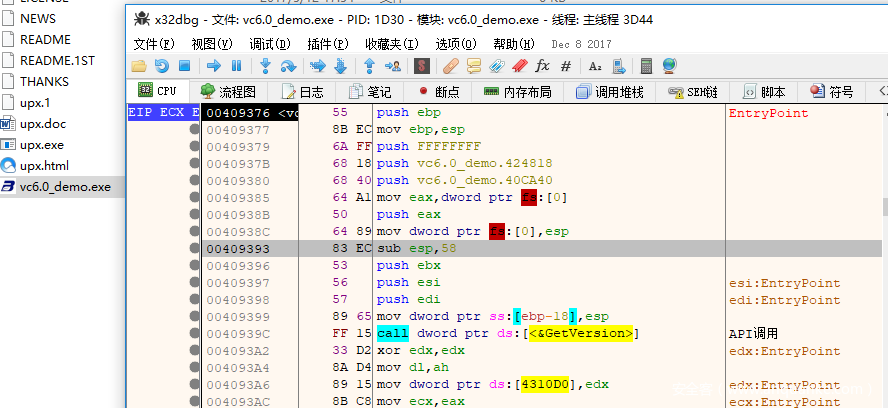Open the variables hash icon
Image resolution: width=888 pixels, height=408 pixels.
point(565,66)
